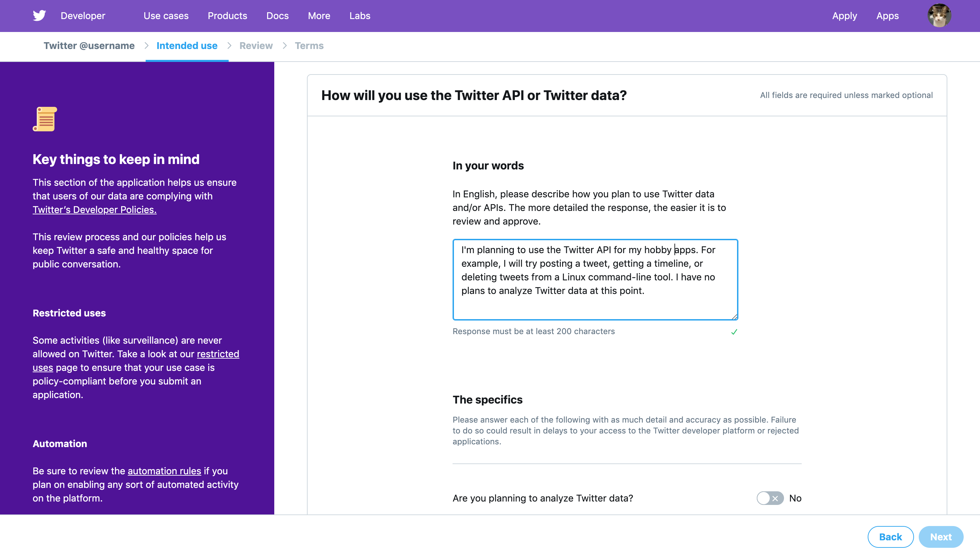Click the green validation checkmark icon
This screenshot has height=558, width=980.
coord(734,332)
